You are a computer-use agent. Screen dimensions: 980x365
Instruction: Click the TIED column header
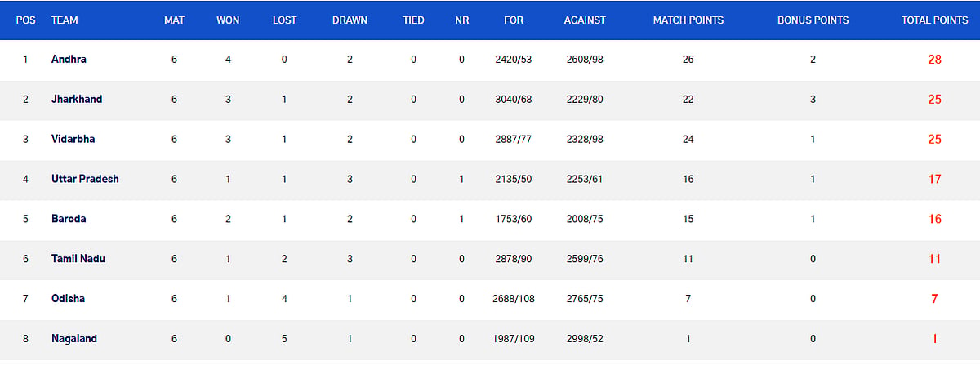coord(414,20)
